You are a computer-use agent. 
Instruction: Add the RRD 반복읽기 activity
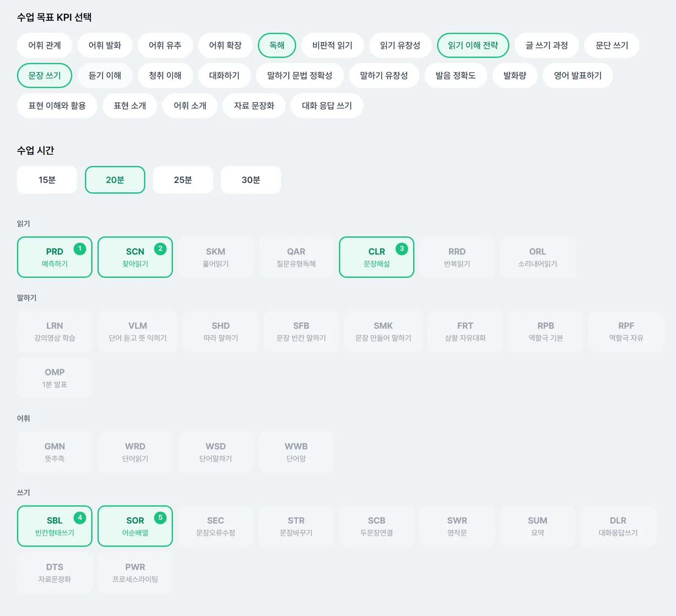(x=457, y=257)
